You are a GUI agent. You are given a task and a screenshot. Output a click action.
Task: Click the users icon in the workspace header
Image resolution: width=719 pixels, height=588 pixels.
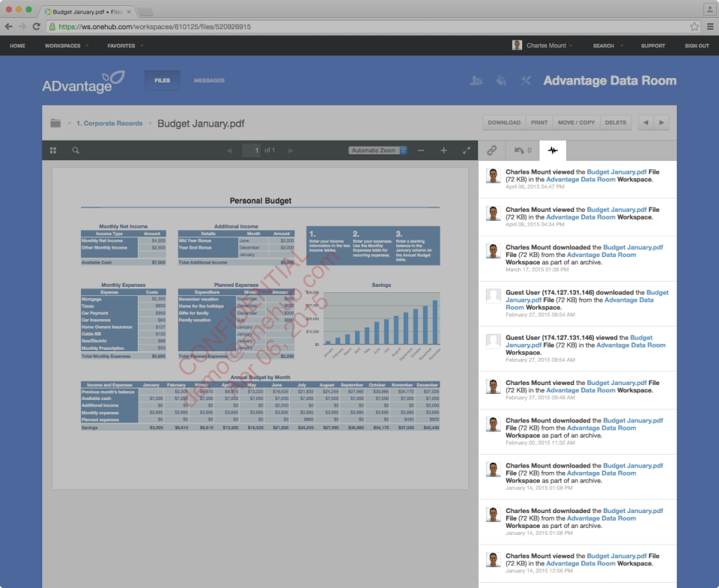click(477, 81)
